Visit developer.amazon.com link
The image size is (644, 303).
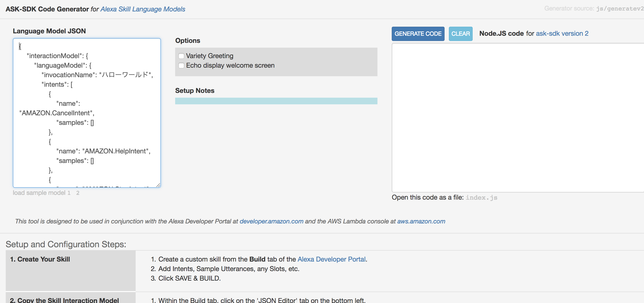271,222
